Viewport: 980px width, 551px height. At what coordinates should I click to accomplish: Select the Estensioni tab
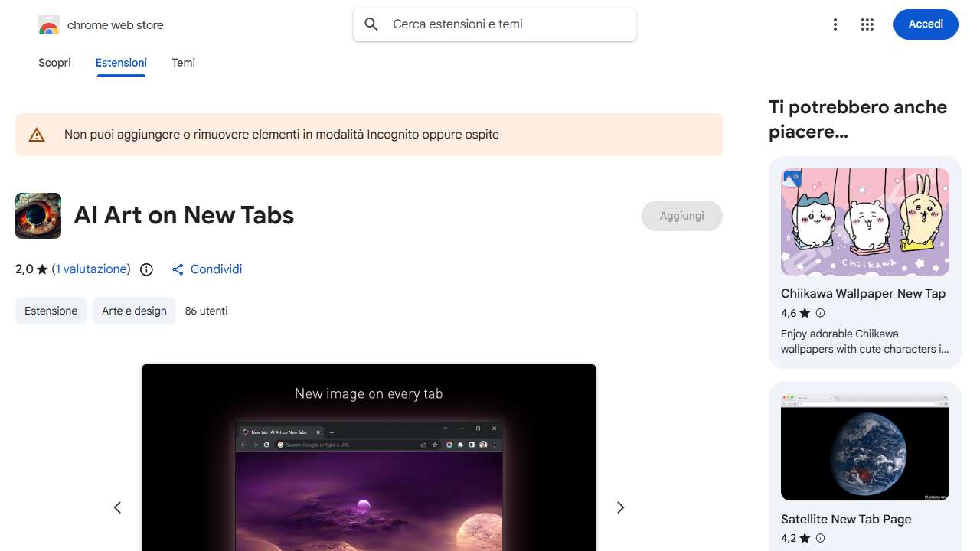coord(121,63)
